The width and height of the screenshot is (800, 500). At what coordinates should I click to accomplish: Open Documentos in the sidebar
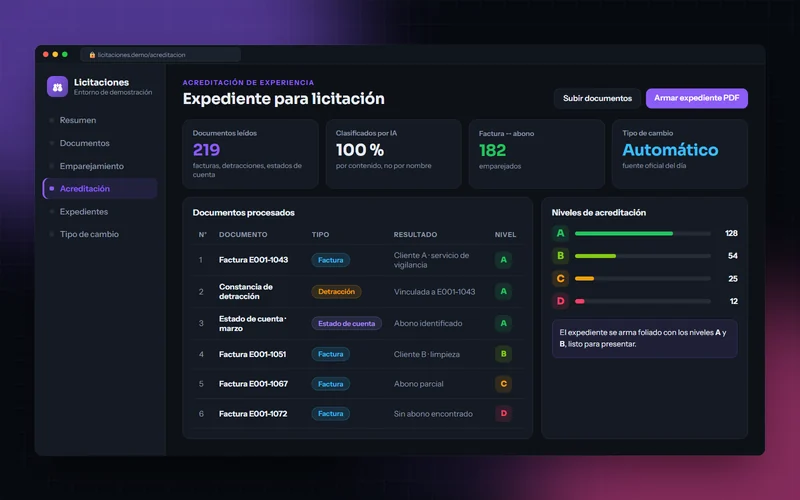[x=100, y=143]
